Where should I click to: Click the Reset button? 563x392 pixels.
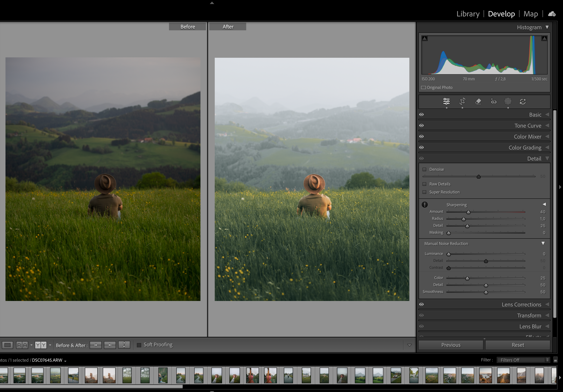click(518, 345)
